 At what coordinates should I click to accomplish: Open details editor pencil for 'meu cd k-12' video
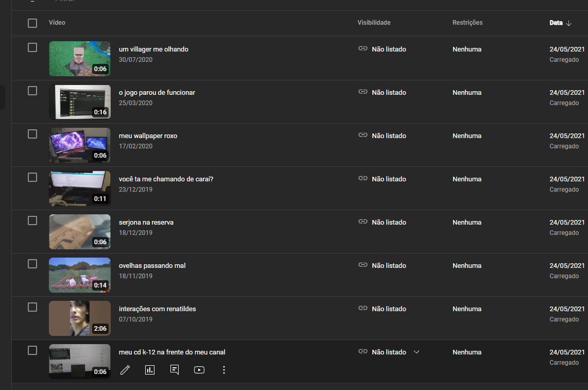coord(125,370)
